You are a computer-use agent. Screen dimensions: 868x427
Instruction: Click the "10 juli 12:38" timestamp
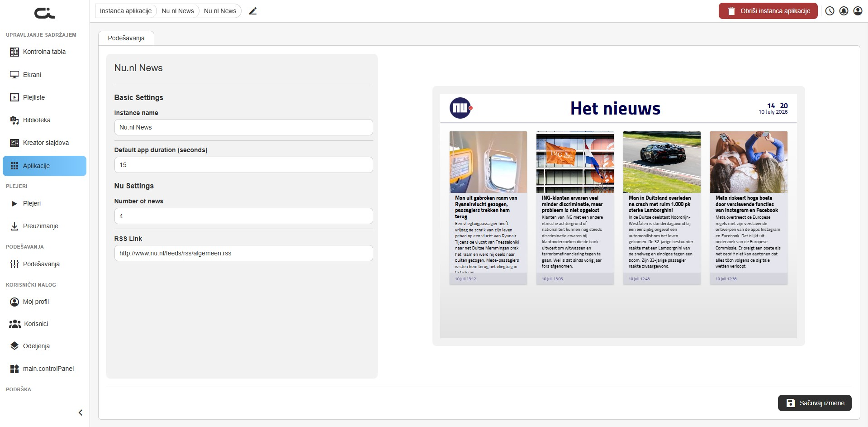click(x=726, y=279)
